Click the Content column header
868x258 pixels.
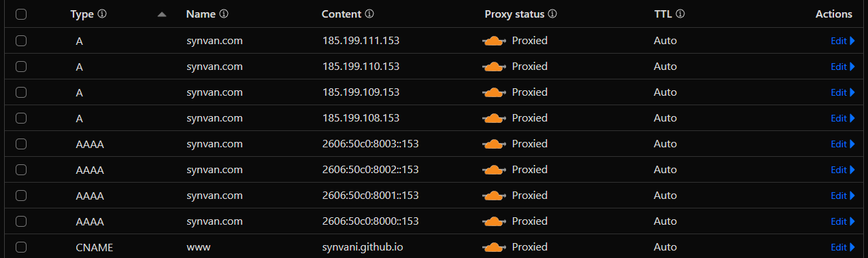341,14
